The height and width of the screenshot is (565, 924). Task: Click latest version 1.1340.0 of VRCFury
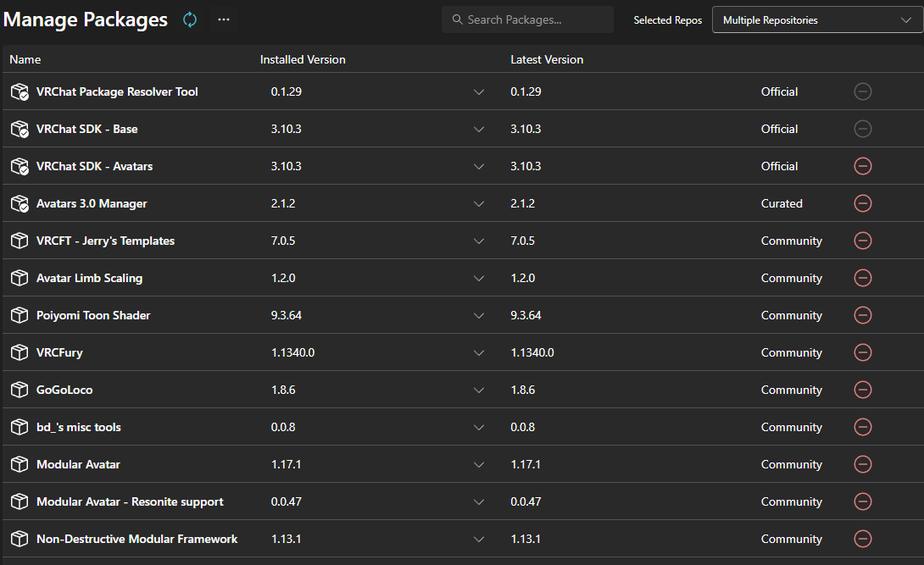point(532,352)
